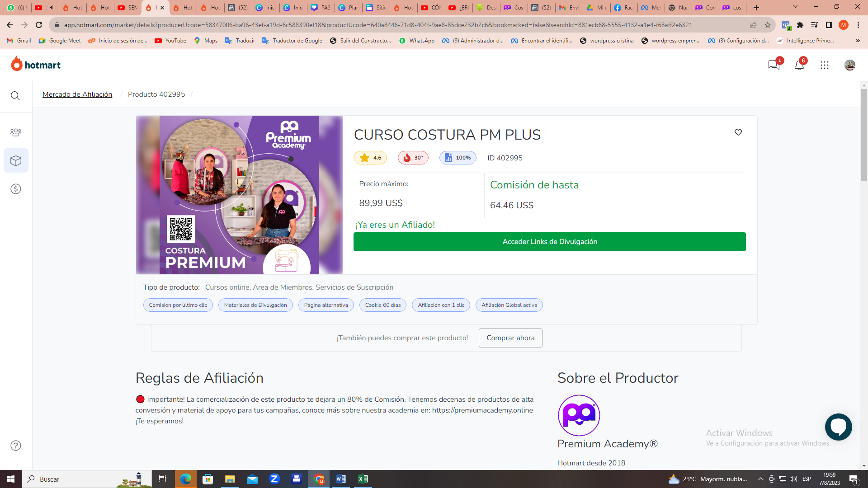Open the tab search dropdown arrow
Image resolution: width=868 pixels, height=488 pixels.
795,7
